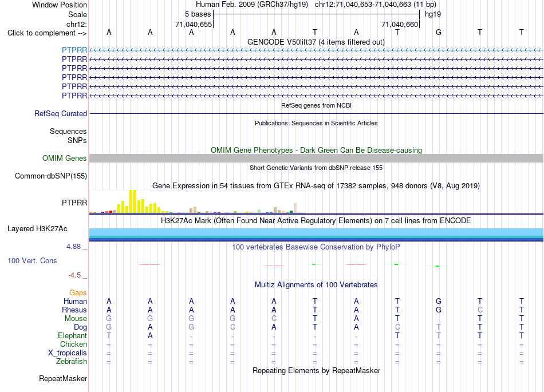Click the 4.88 PhyloP upper scale value
The height and width of the screenshot is (392, 544).
click(x=73, y=247)
